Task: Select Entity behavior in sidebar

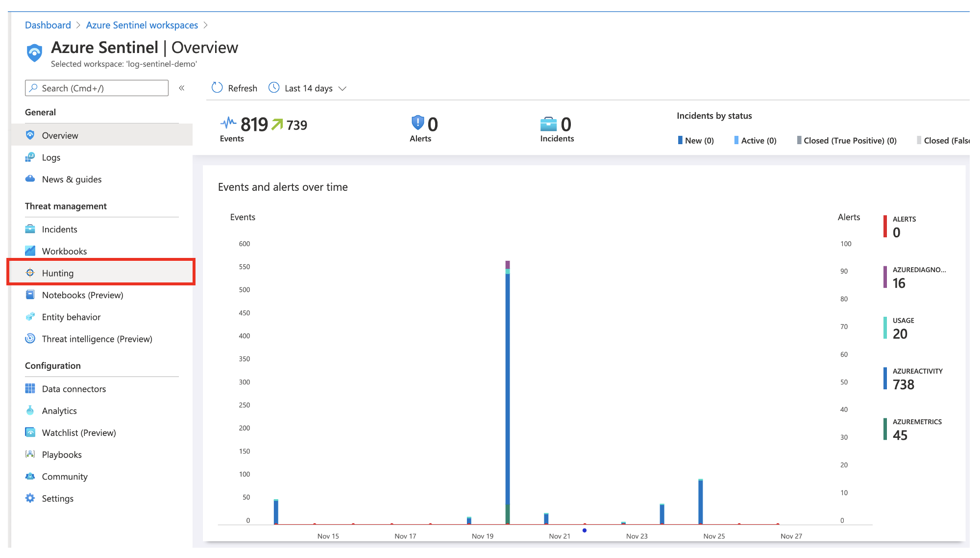Action: click(71, 317)
